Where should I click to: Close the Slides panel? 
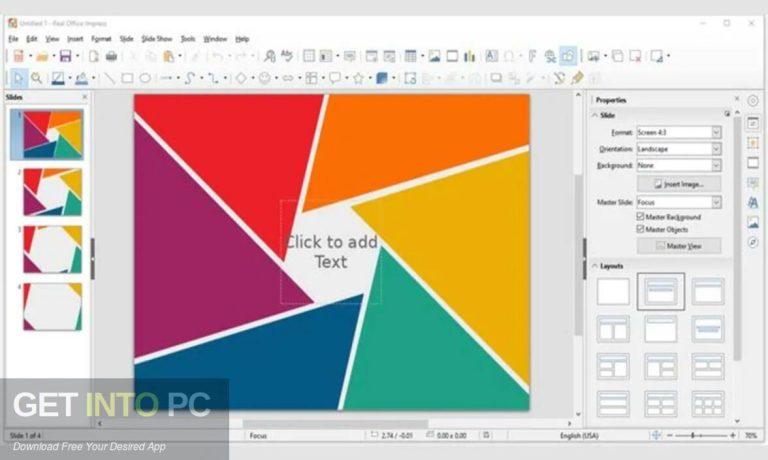85,97
